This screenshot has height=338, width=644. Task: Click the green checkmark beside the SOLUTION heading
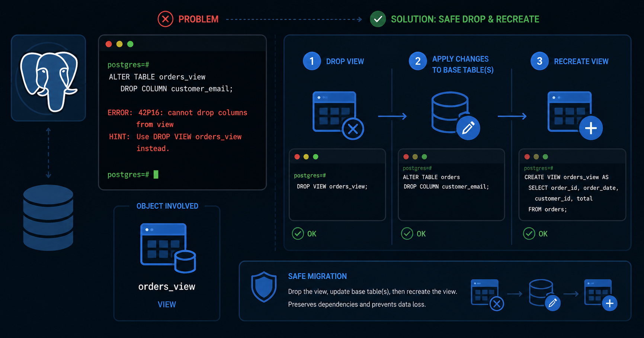(378, 19)
